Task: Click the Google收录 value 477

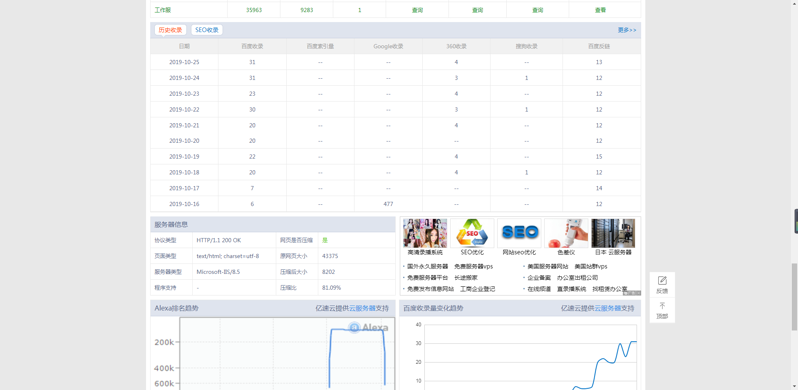Action: point(388,204)
